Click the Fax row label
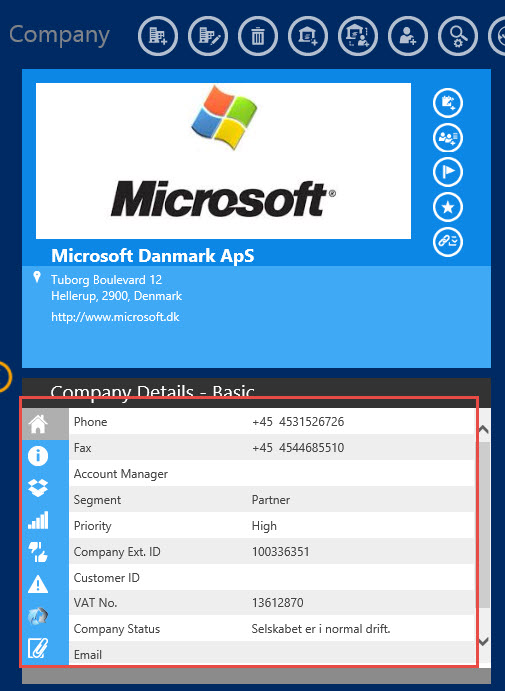Image resolution: width=505 pixels, height=691 pixels. (x=82, y=448)
